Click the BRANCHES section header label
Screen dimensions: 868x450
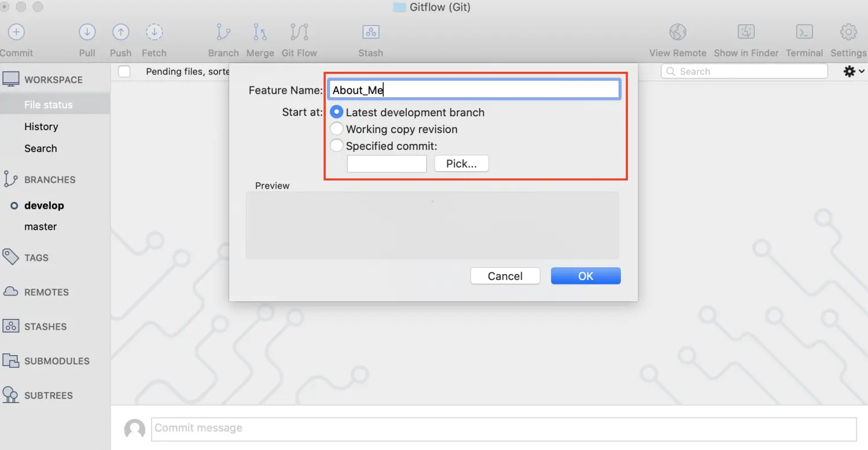(x=50, y=180)
